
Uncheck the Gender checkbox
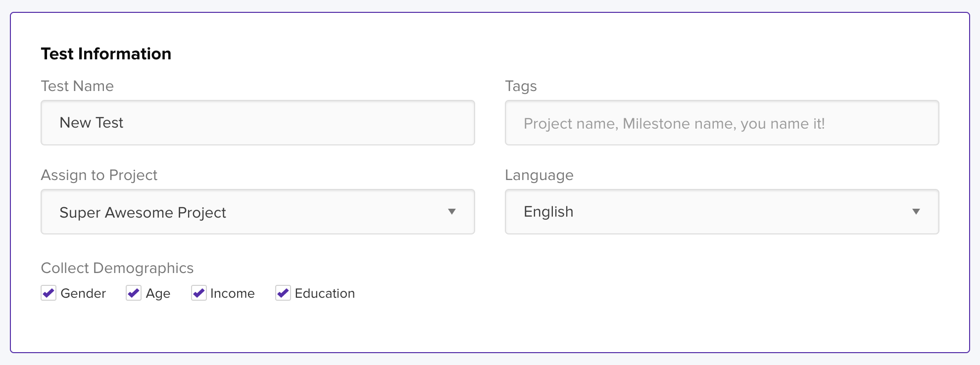click(49, 293)
